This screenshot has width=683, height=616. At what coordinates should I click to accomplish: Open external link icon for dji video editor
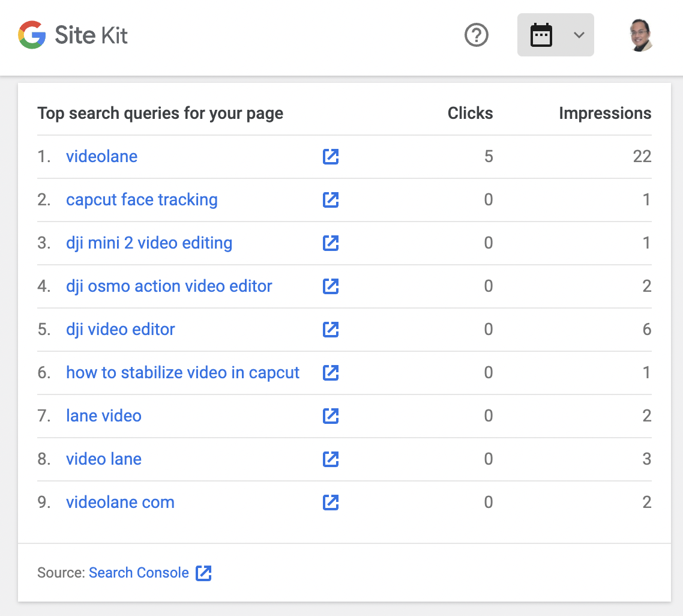(x=331, y=330)
